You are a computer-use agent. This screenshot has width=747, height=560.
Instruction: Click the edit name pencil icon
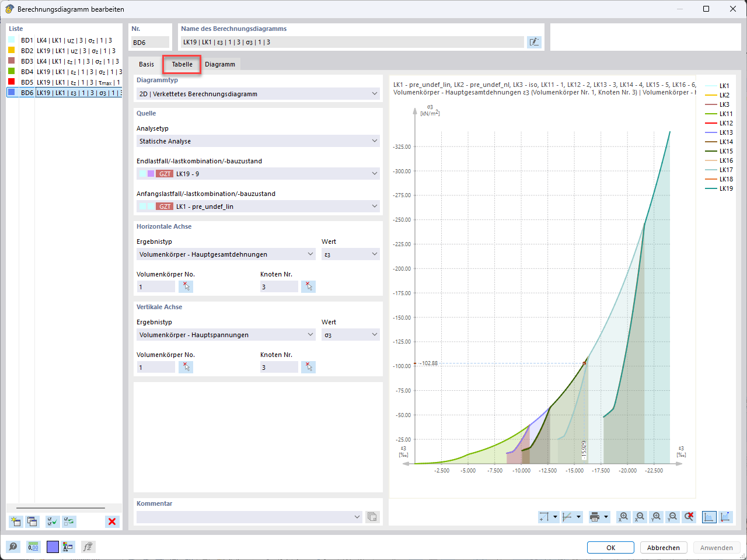click(534, 42)
